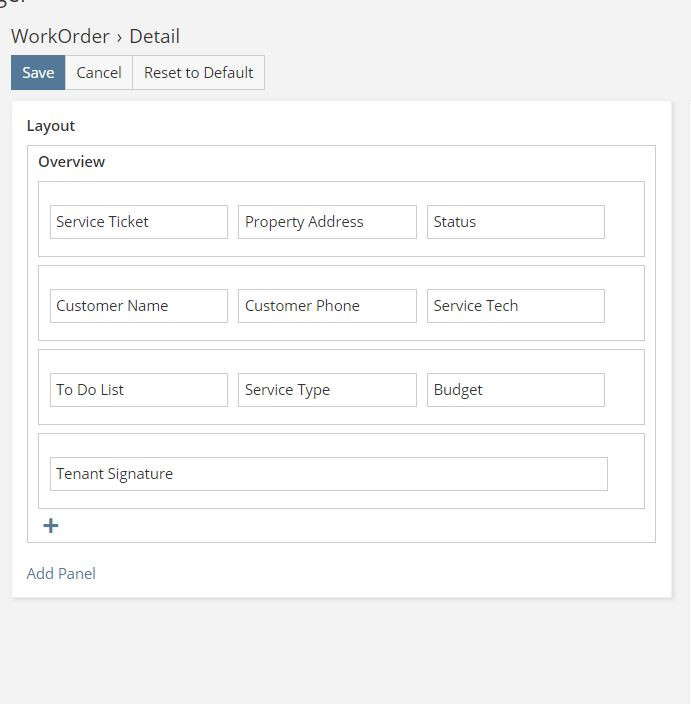This screenshot has height=704, width=691.
Task: Click the Cancel button
Action: tap(99, 73)
